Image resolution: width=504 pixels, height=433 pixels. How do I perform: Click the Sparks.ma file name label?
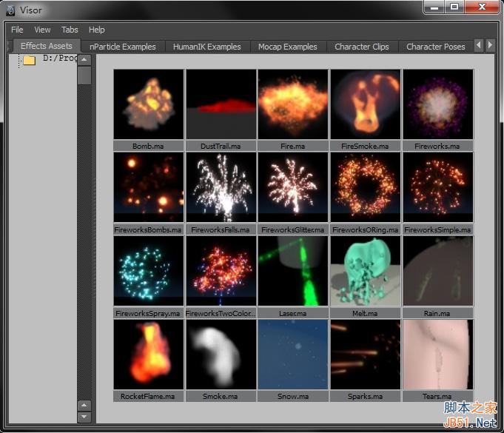pyautogui.click(x=365, y=397)
